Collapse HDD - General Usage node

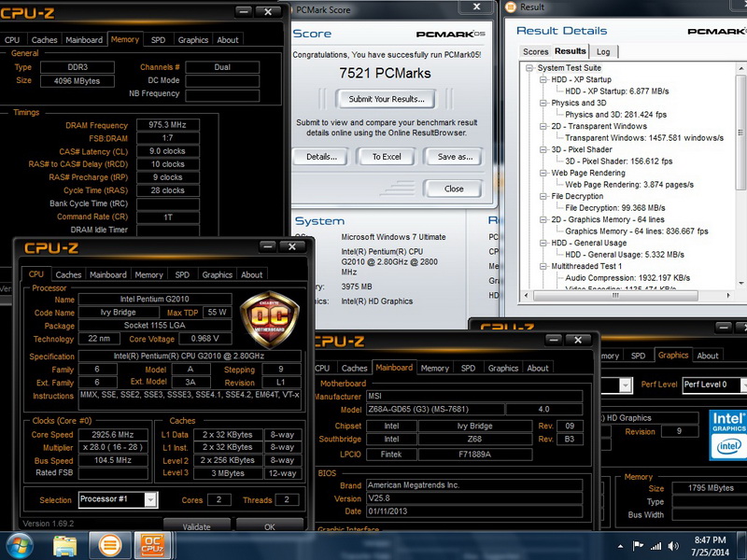(543, 243)
